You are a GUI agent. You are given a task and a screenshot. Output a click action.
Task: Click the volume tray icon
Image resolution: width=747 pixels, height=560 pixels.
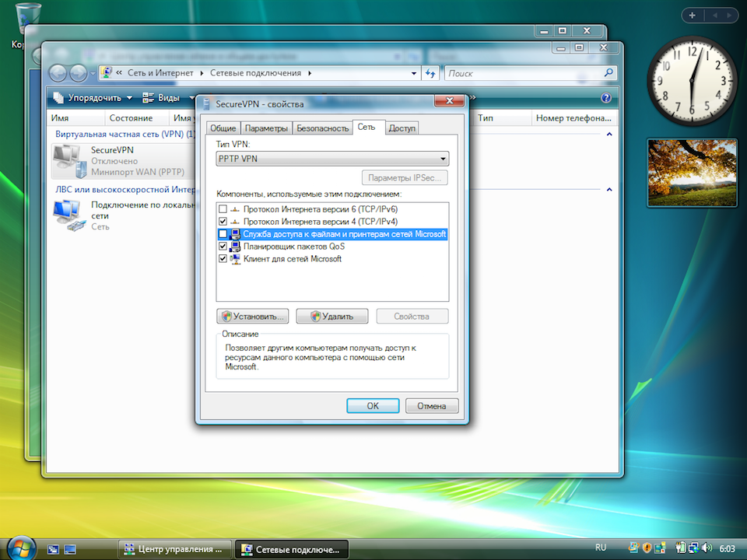tap(706, 548)
